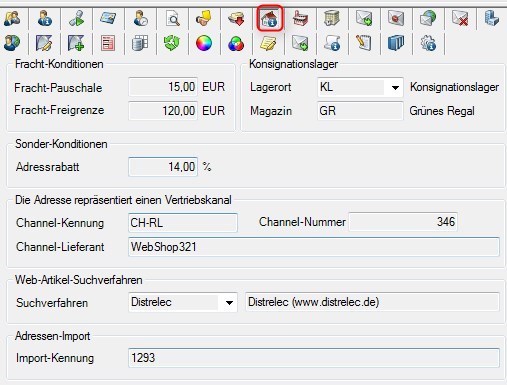This screenshot has height=385, width=507.
Task: Click the 'Grünes Regal' text
Action: click(x=442, y=111)
